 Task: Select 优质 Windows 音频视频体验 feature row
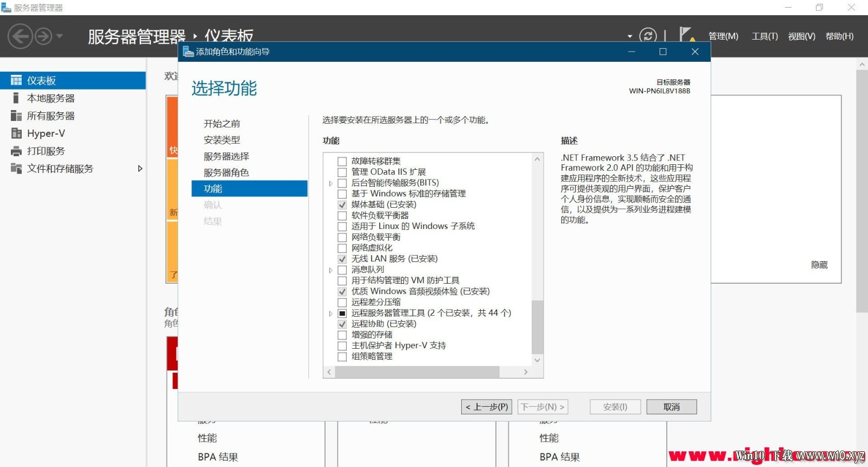point(420,291)
